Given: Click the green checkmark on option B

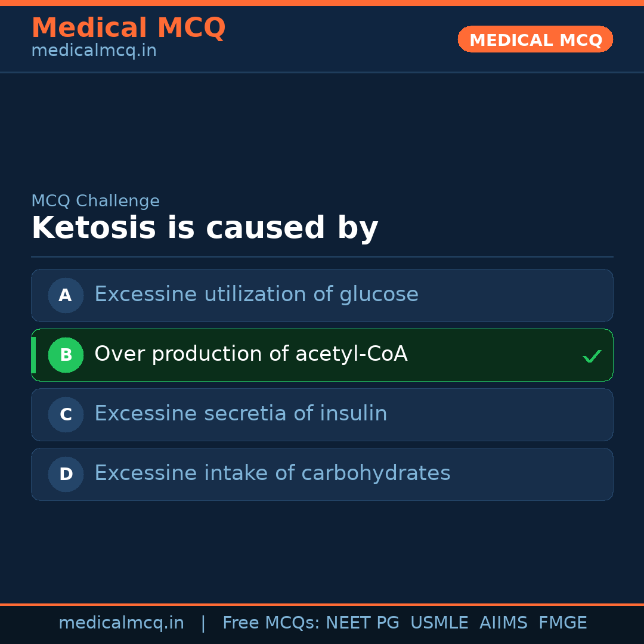Looking at the screenshot, I should point(592,356).
